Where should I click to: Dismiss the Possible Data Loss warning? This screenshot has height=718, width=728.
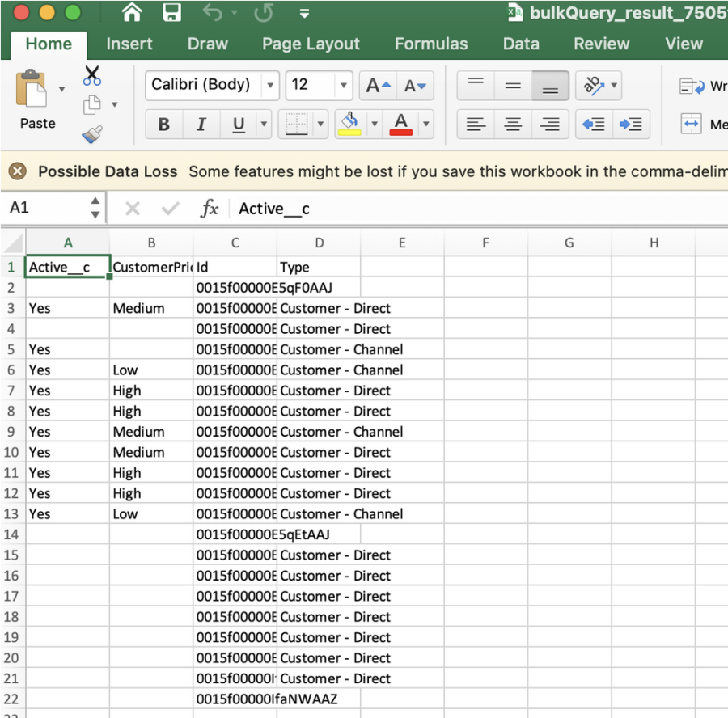point(18,171)
